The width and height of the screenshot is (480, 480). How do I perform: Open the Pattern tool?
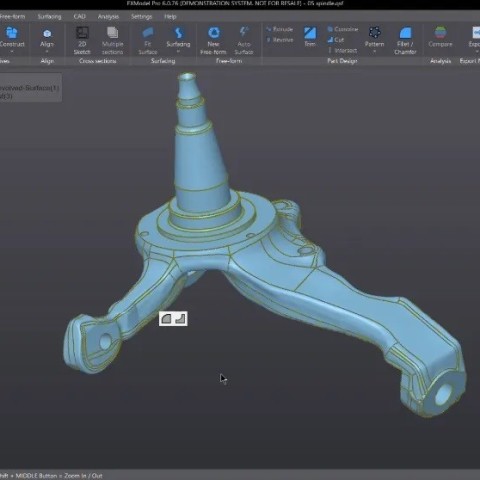coord(374,37)
